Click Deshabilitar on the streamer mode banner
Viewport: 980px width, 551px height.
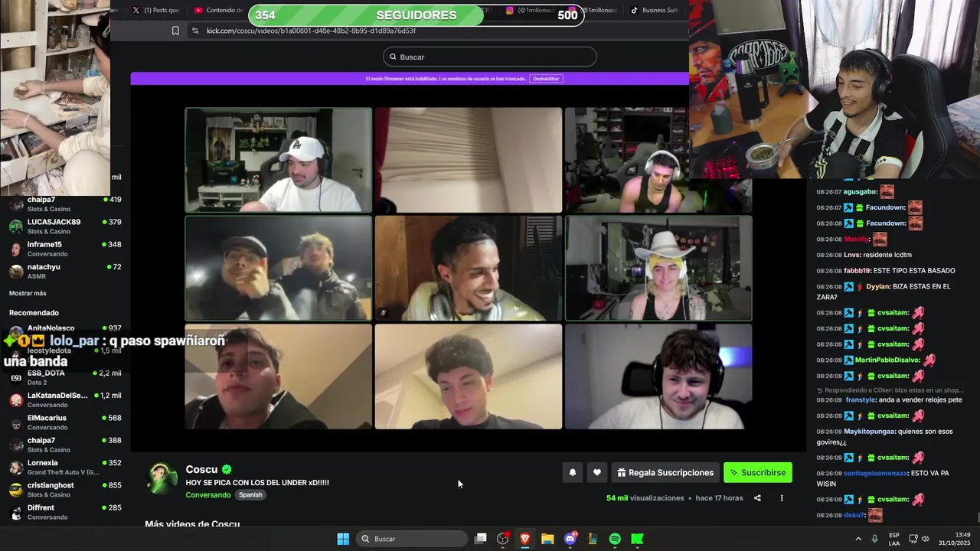[546, 79]
